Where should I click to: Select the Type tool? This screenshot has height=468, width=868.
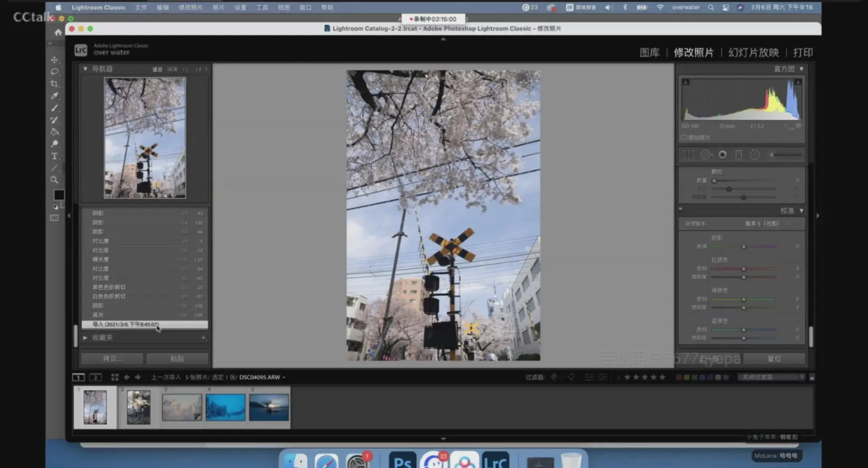point(55,156)
